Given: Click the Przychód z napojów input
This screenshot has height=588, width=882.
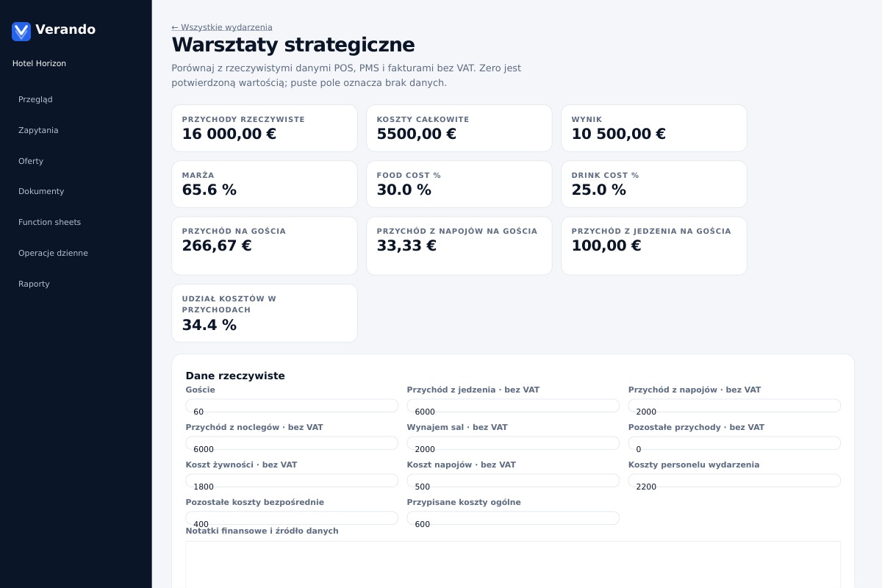Looking at the screenshot, I should point(734,406).
